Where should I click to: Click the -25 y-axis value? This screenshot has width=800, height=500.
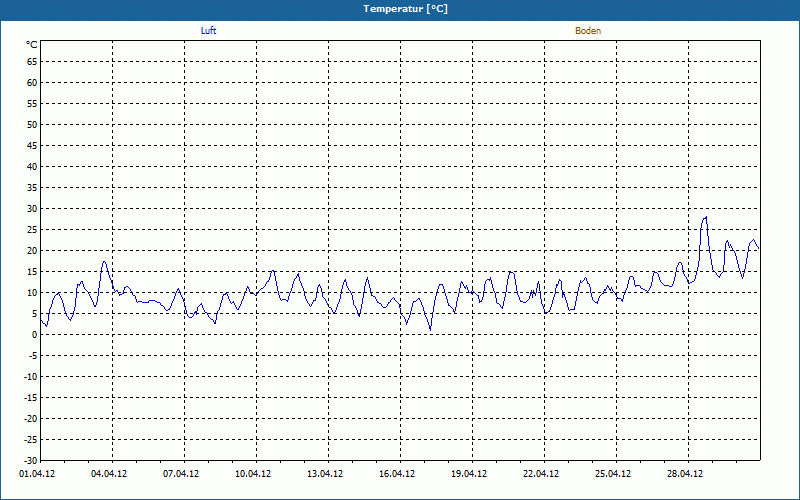tap(30, 439)
